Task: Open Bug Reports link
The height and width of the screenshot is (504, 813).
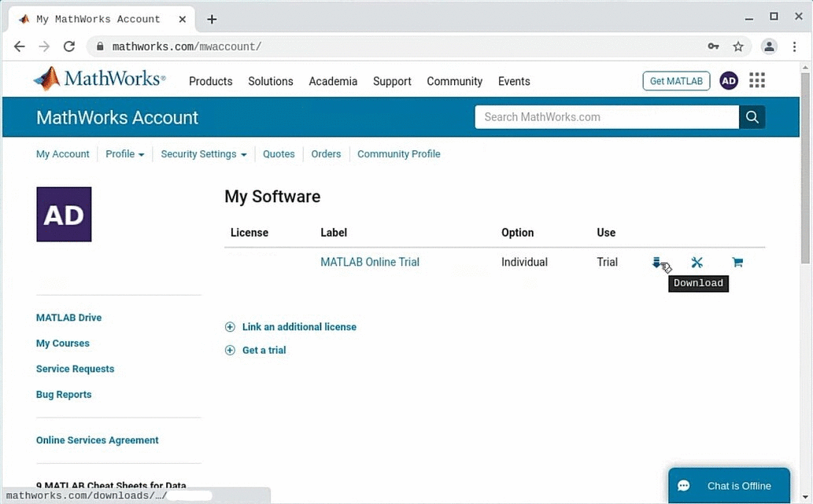Action: click(64, 395)
